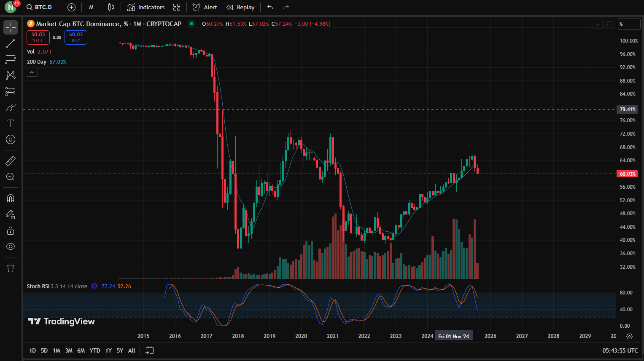Viewport: 644px width, 361px height.
Task: Click the red 60.03 SELL button
Action: tap(38, 37)
